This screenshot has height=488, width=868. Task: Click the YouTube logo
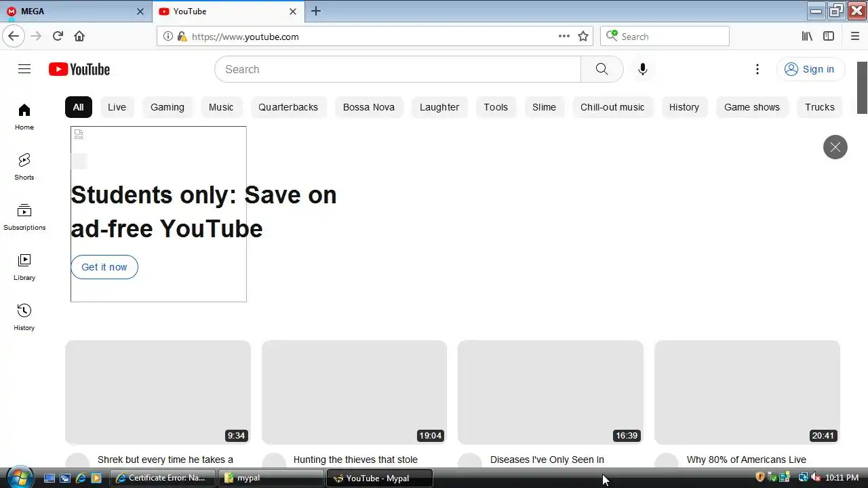(79, 69)
